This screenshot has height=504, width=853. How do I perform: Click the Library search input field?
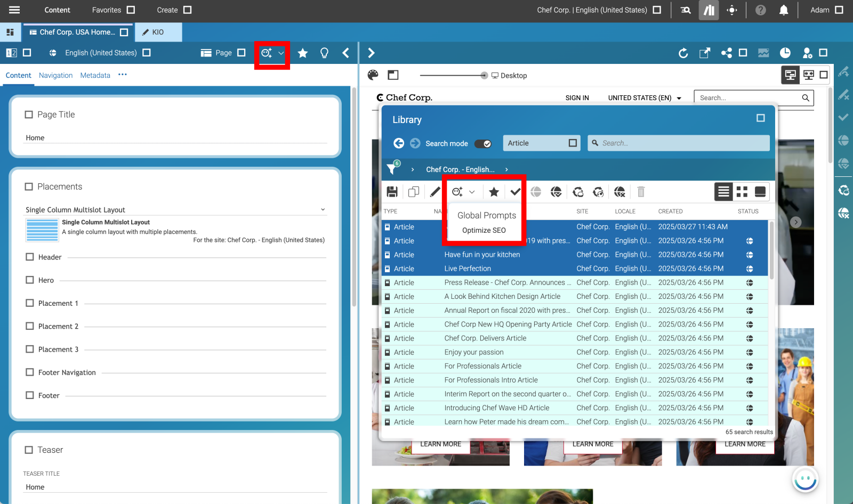pyautogui.click(x=678, y=143)
